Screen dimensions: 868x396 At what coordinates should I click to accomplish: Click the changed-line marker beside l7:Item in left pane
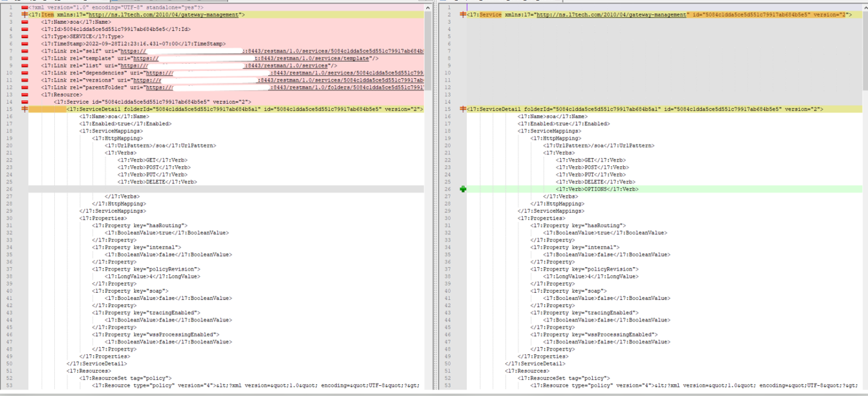point(24,14)
